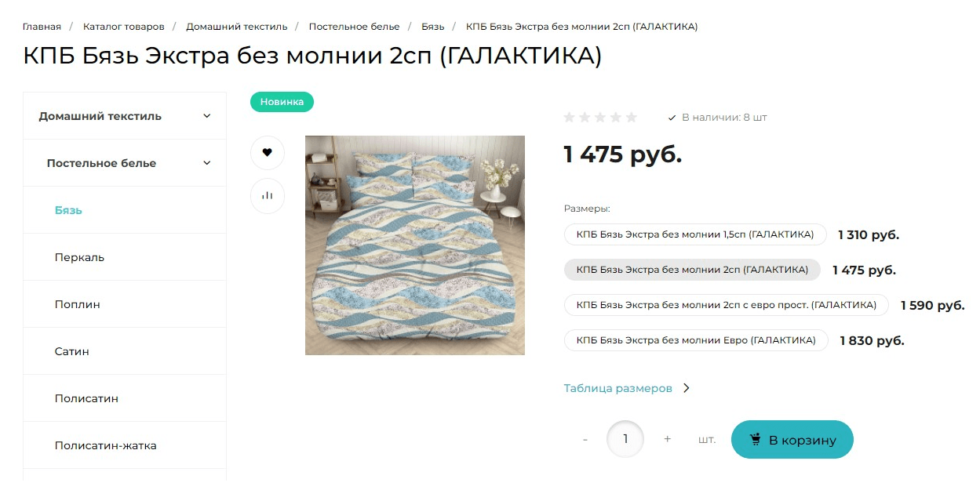Click the quantity input field
This screenshot has height=501, width=980.
625,439
